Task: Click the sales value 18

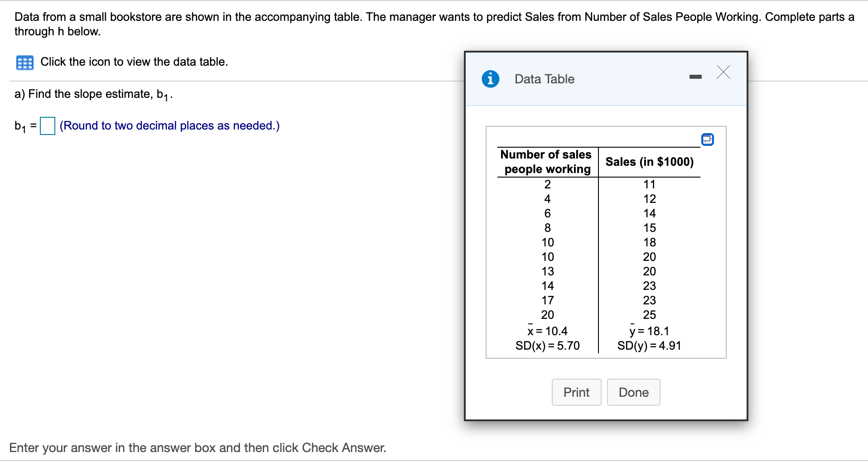Action: click(649, 242)
